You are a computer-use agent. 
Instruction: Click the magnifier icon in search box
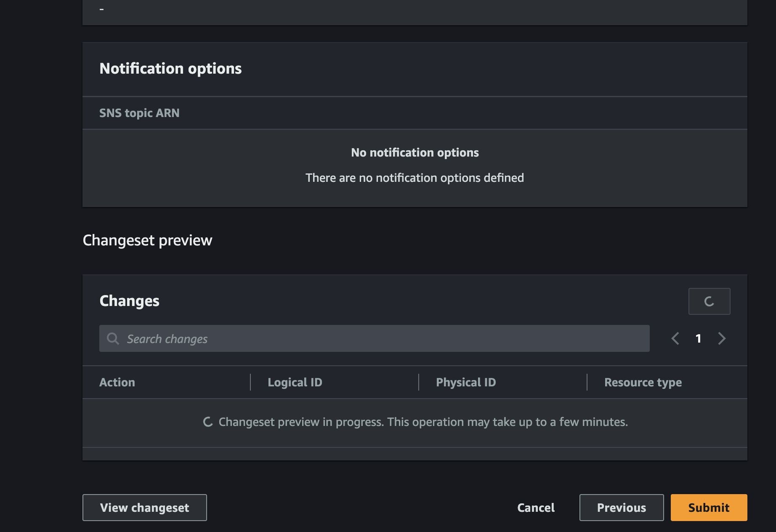tap(113, 338)
